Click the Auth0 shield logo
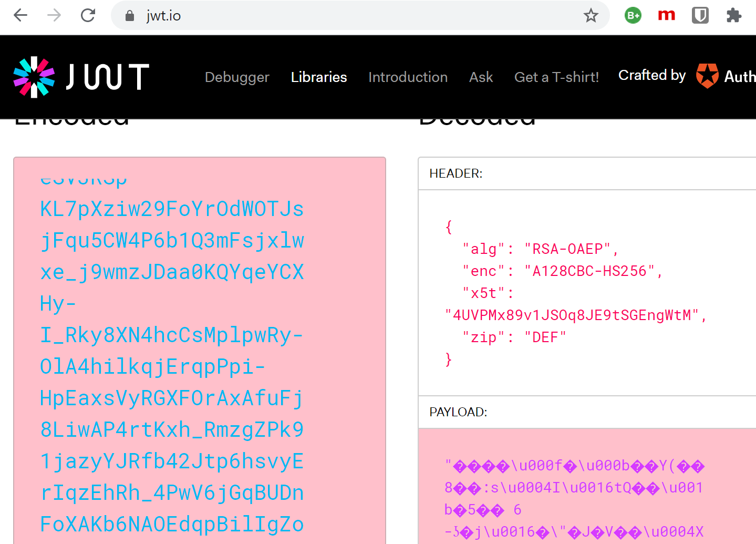Screen dimensions: 756x544 tap(707, 76)
